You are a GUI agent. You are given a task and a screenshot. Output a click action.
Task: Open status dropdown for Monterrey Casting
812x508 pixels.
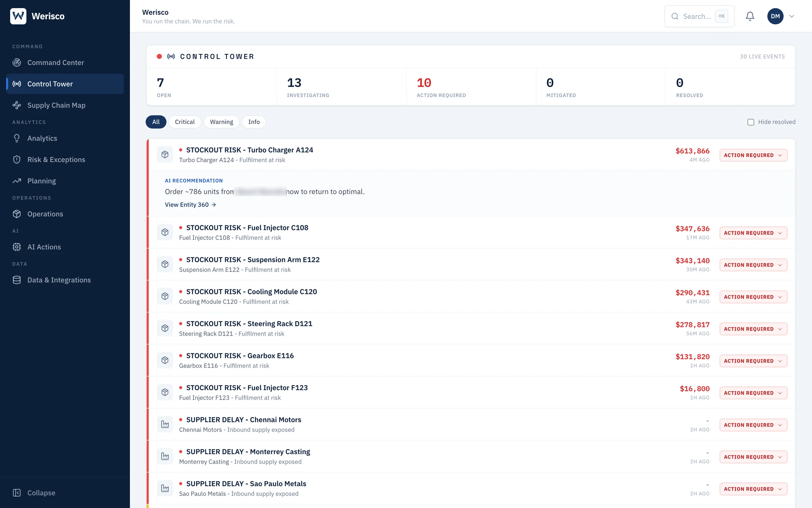[x=753, y=457]
